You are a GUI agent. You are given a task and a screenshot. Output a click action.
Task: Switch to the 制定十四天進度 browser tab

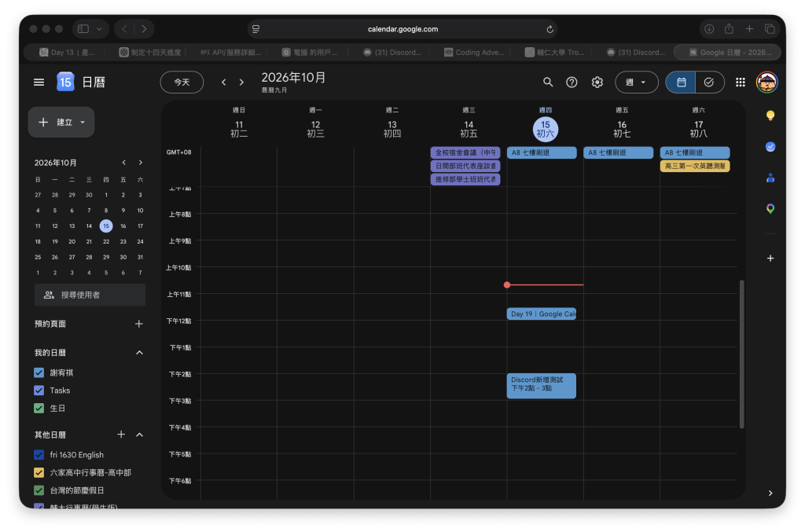click(x=150, y=53)
